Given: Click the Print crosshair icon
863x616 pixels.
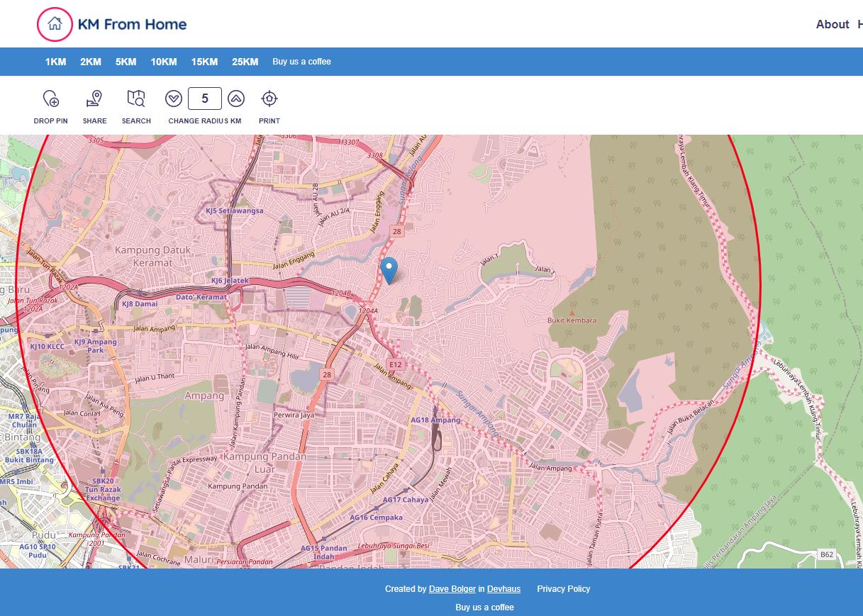Looking at the screenshot, I should (x=269, y=99).
